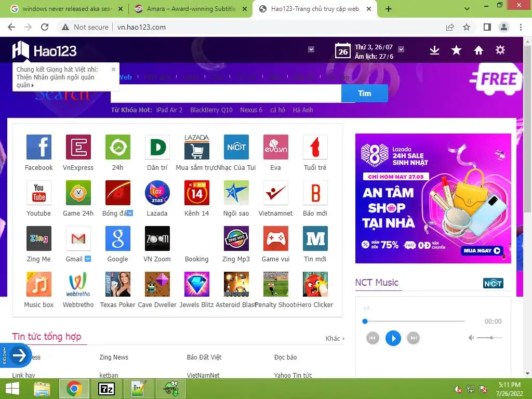Open the Youtube shortcut icon
Image resolution: width=532 pixels, height=399 pixels.
pyautogui.click(x=38, y=193)
